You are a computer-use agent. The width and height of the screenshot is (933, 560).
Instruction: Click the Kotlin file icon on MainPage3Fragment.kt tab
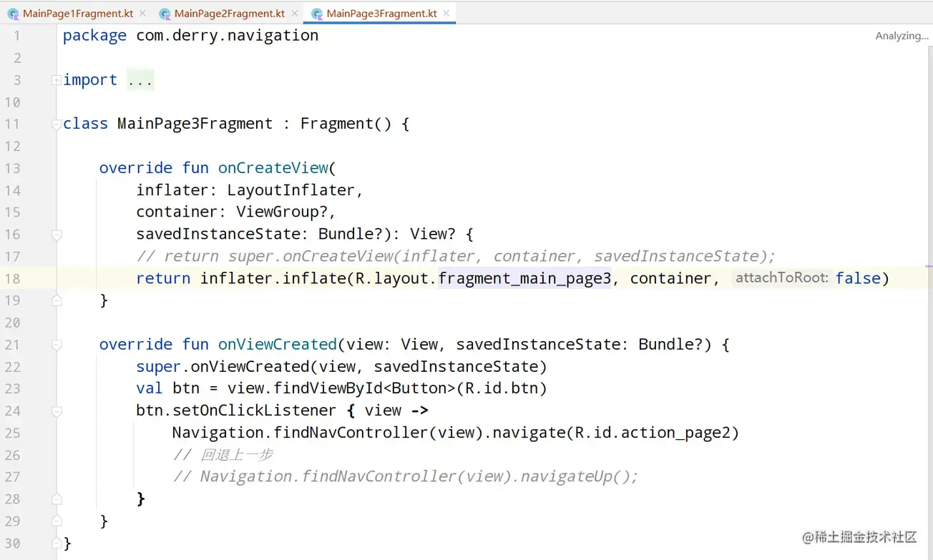[317, 14]
